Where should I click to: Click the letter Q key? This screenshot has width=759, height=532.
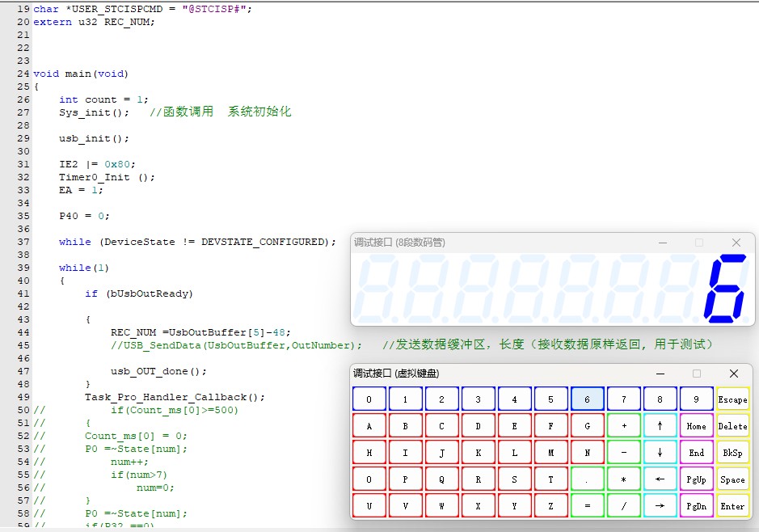442,479
